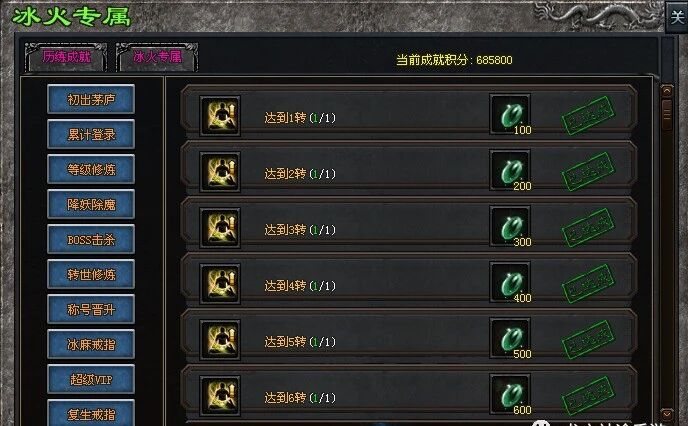The width and height of the screenshot is (688, 426).
Task: Select the 初出茅庐 category
Action: click(x=91, y=100)
